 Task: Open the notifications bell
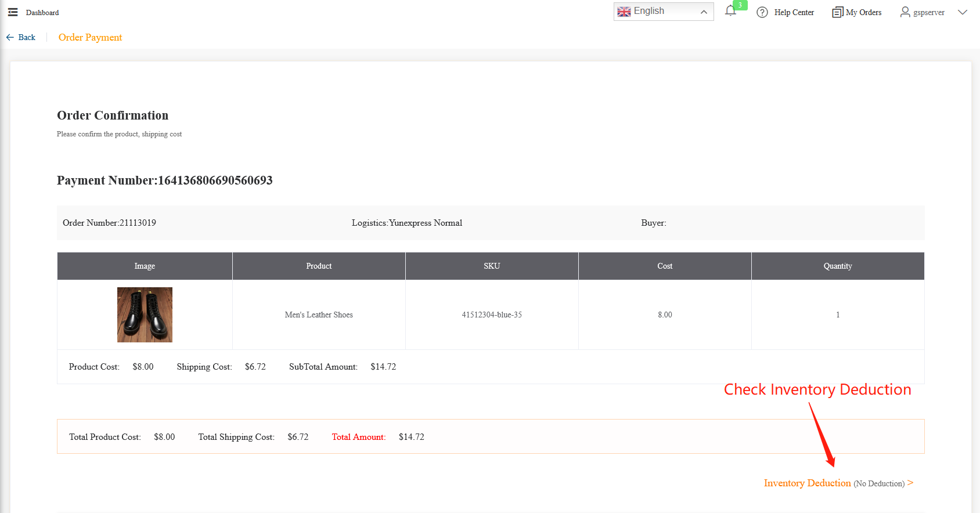[730, 11]
